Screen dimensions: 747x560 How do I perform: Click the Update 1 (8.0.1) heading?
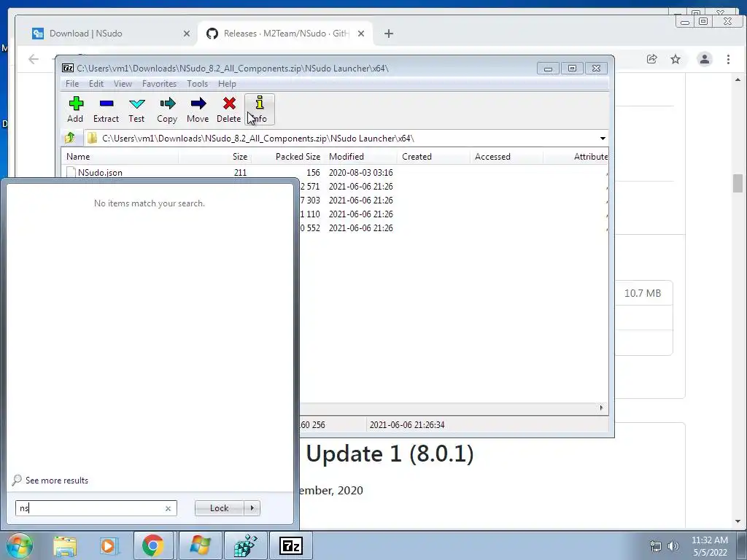tap(390, 454)
